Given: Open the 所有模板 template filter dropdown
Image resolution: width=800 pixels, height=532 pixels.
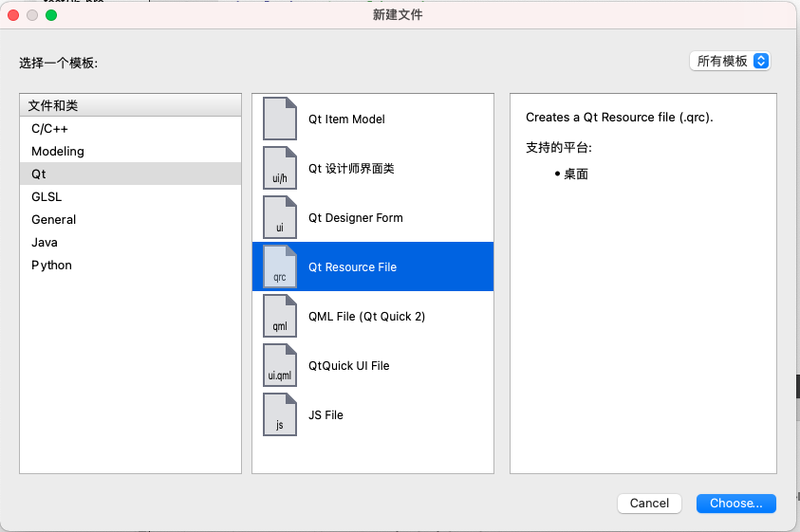Looking at the screenshot, I should pos(729,61).
